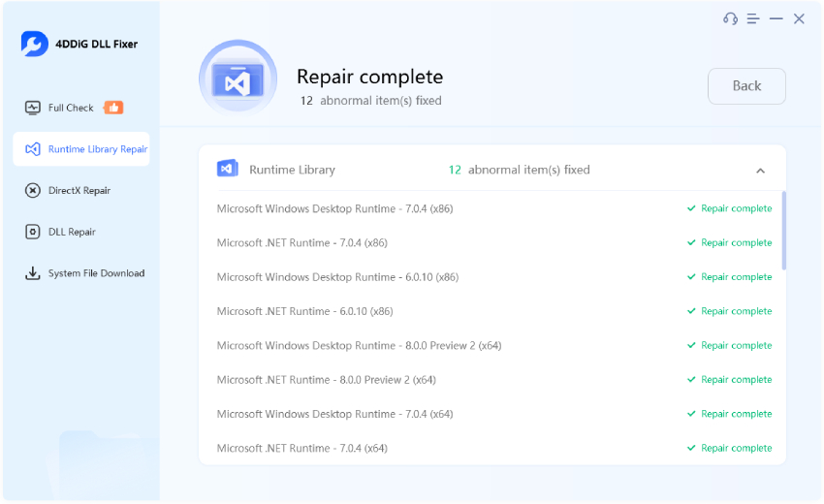Go to DirectX Repair
This screenshot has height=504, width=824.
coord(80,190)
